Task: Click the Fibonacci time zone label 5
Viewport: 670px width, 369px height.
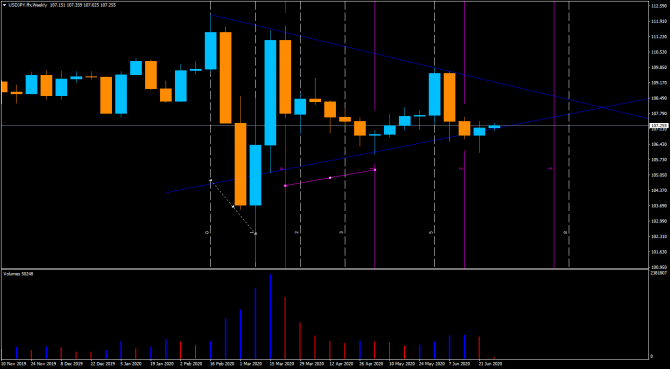Action: 431,232
